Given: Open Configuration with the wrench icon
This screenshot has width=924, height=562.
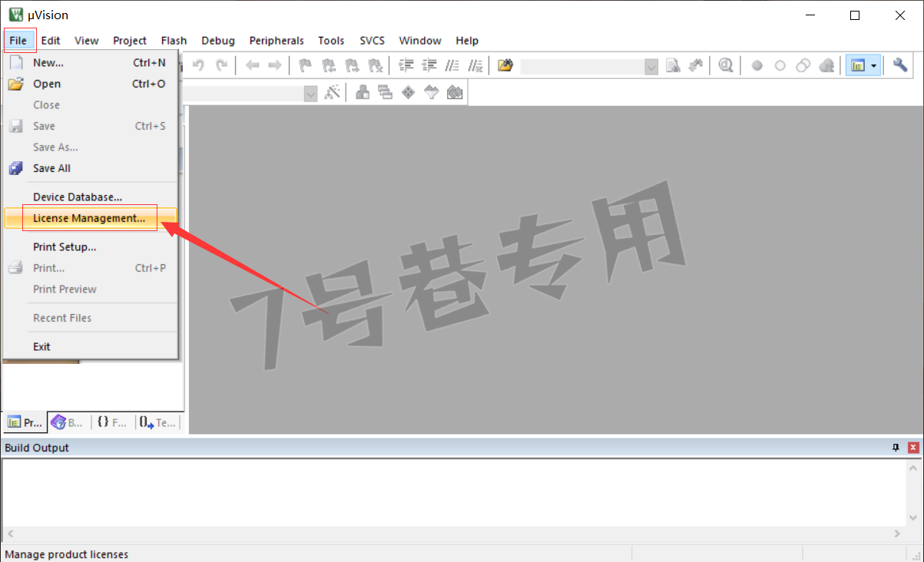Looking at the screenshot, I should click(900, 65).
